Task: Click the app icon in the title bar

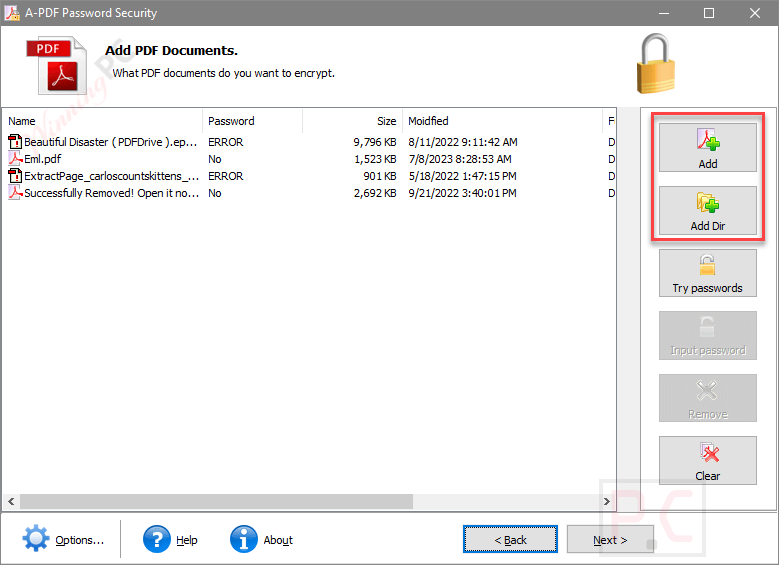Action: coord(12,12)
